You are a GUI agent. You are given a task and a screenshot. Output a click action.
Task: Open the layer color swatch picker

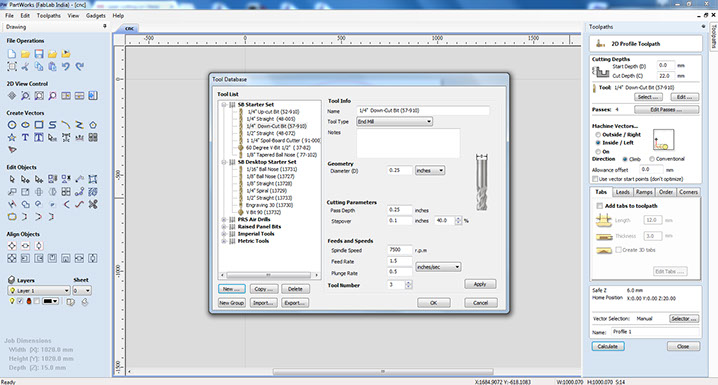click(50, 301)
